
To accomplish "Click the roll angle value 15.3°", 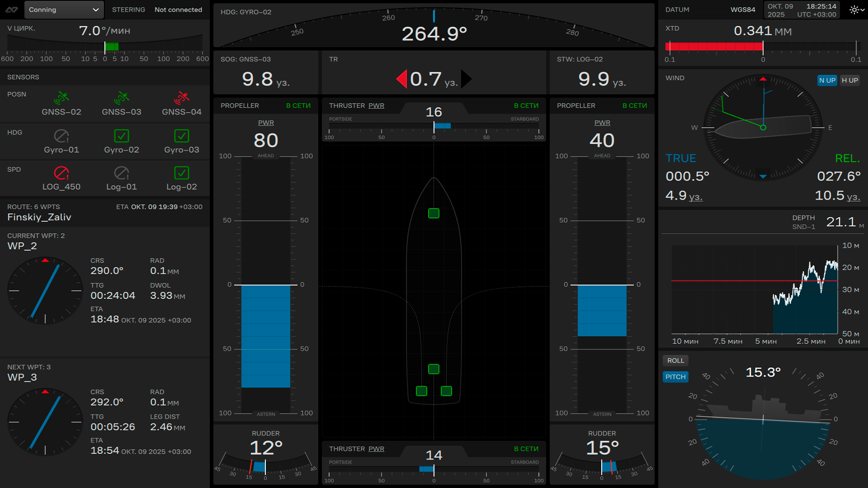I will click(x=763, y=372).
